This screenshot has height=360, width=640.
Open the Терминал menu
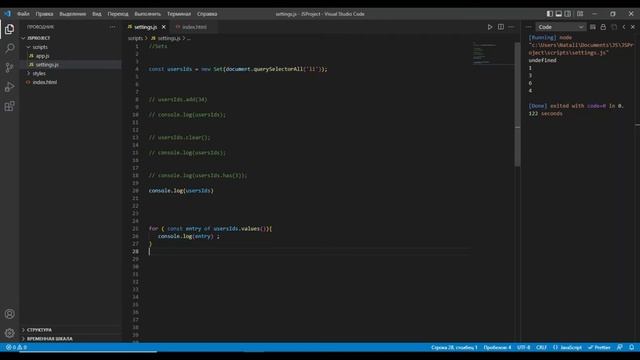[x=179, y=13]
